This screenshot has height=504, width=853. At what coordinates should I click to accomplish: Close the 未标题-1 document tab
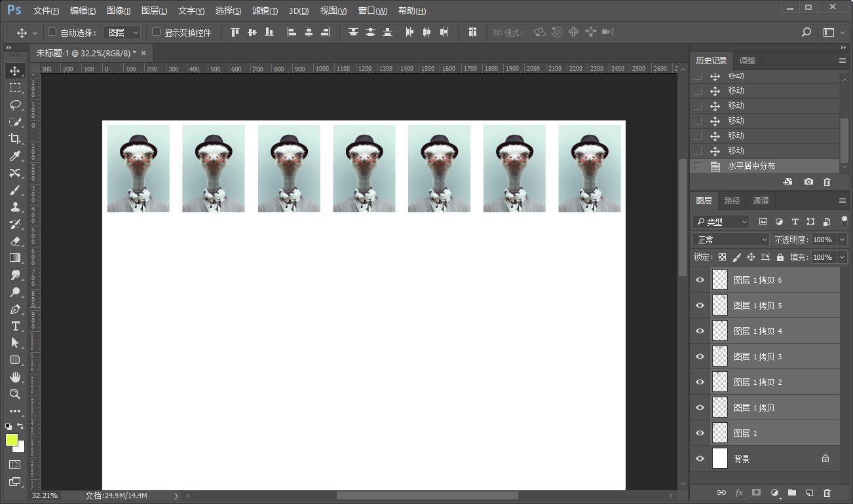coord(143,53)
